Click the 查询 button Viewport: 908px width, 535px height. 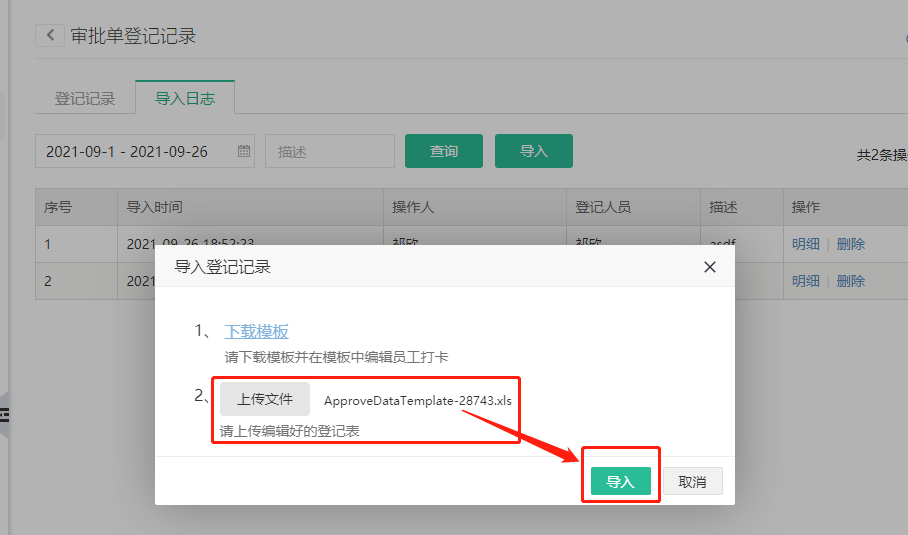pos(444,151)
